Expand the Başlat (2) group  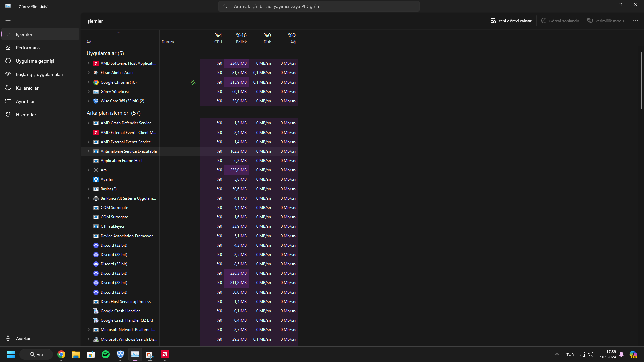tap(89, 189)
